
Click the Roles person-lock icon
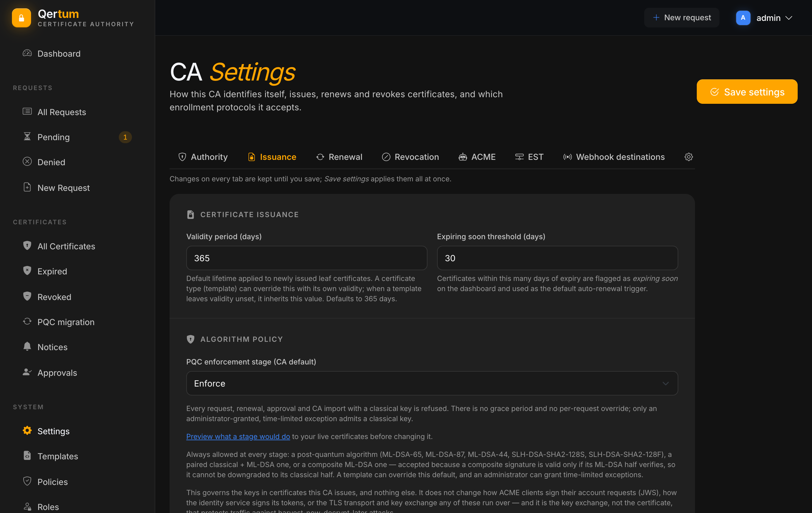(x=27, y=507)
